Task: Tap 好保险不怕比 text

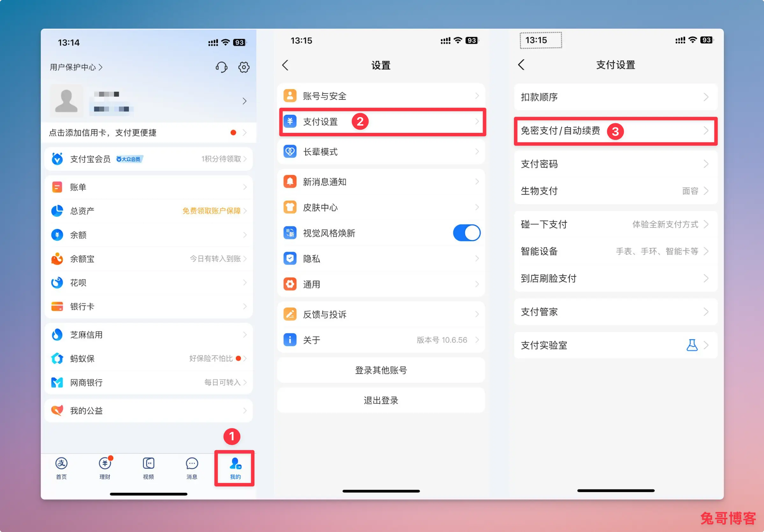Action: tap(211, 359)
